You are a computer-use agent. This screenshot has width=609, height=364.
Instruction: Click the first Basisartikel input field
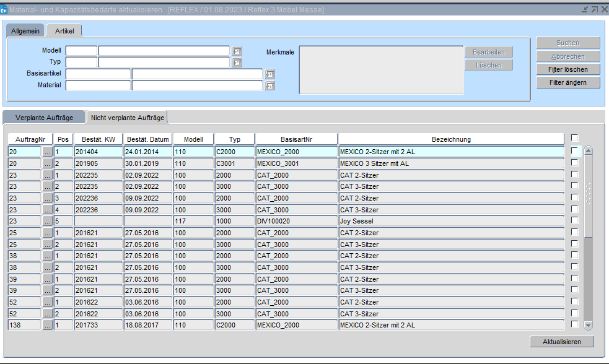coord(98,74)
